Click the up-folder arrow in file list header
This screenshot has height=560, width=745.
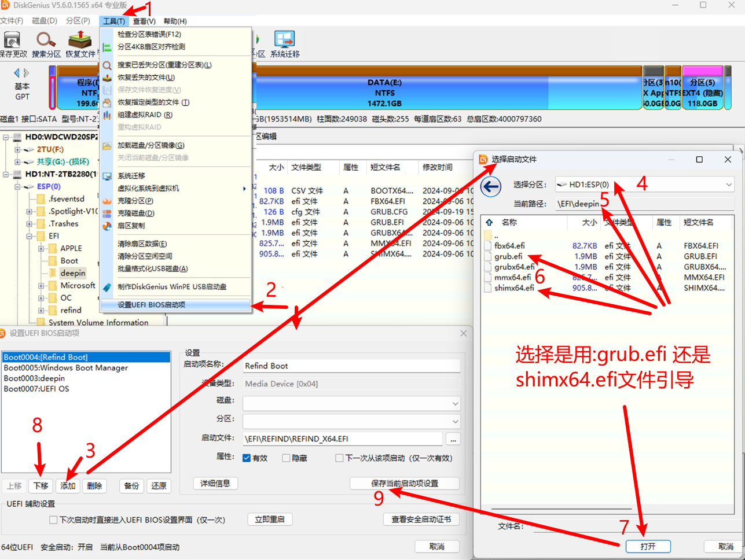pos(489,222)
